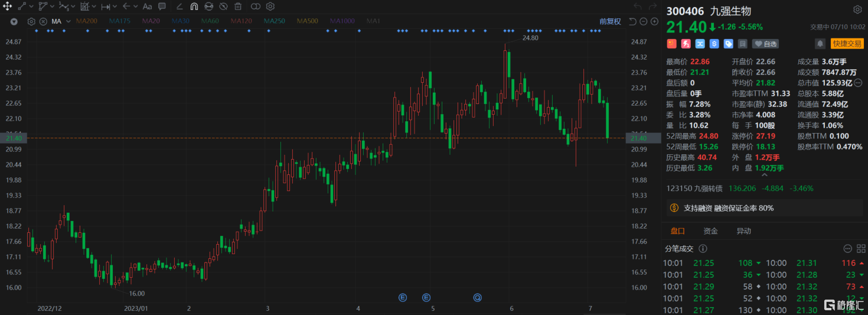Select the crosshair move cursor tool

8,7
